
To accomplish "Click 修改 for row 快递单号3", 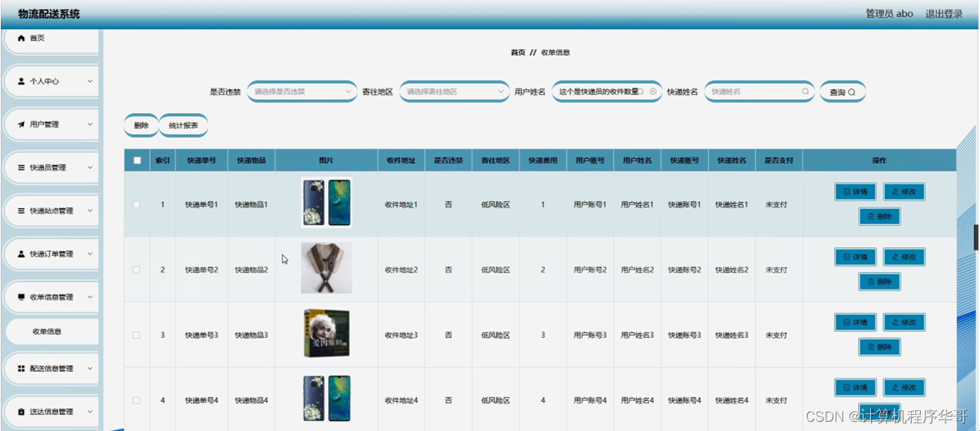I will click(904, 323).
